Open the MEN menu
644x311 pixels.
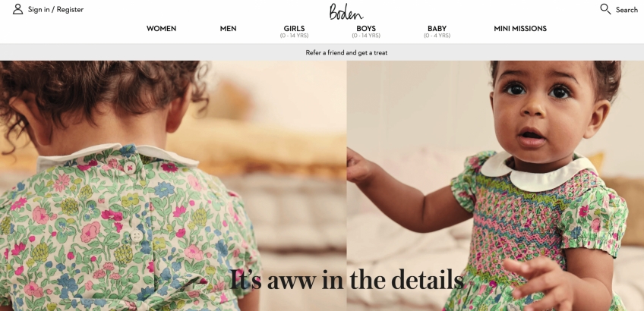coord(228,29)
